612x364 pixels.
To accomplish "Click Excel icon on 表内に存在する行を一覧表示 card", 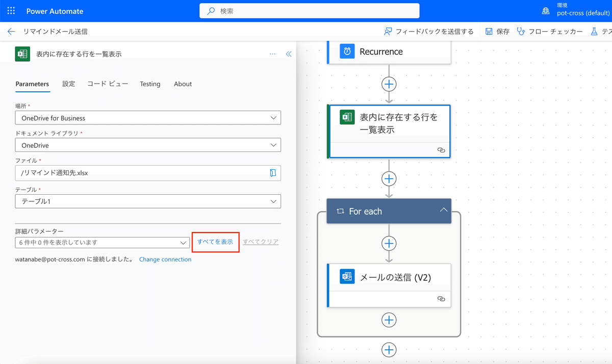I will click(x=347, y=117).
